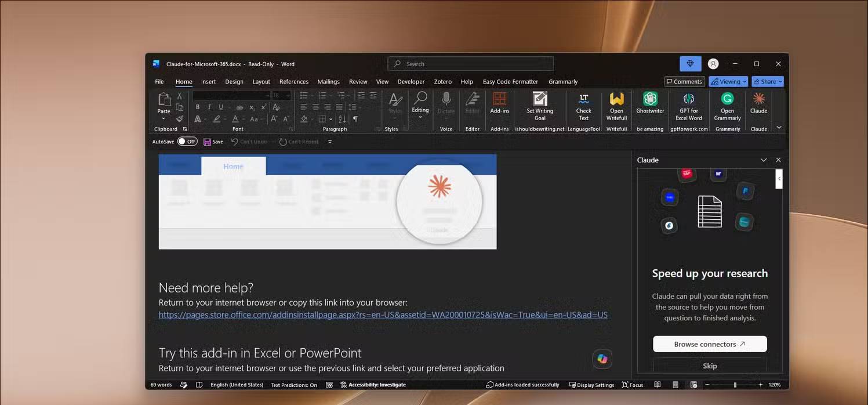The image size is (868, 405).
Task: Open the File menu
Action: tap(159, 82)
